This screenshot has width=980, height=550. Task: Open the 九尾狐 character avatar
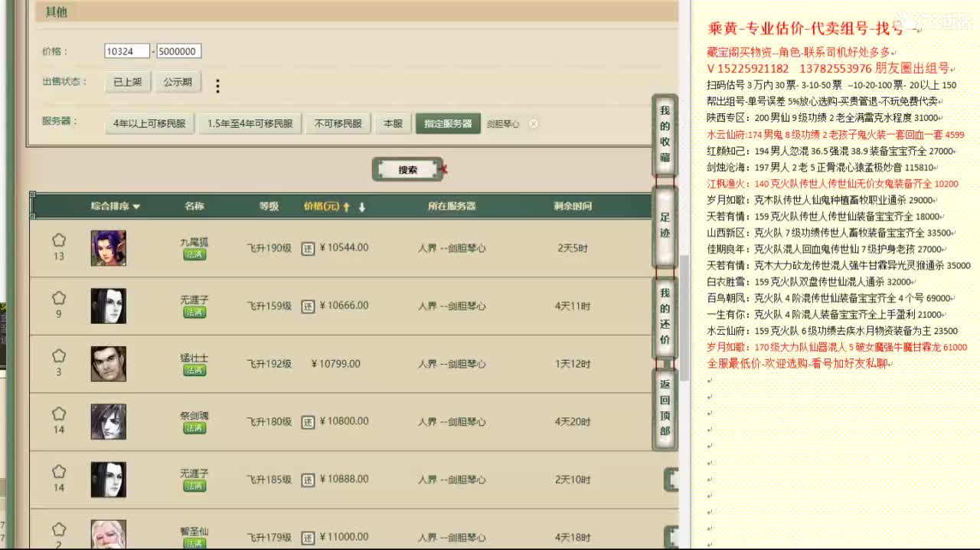pyautogui.click(x=109, y=248)
